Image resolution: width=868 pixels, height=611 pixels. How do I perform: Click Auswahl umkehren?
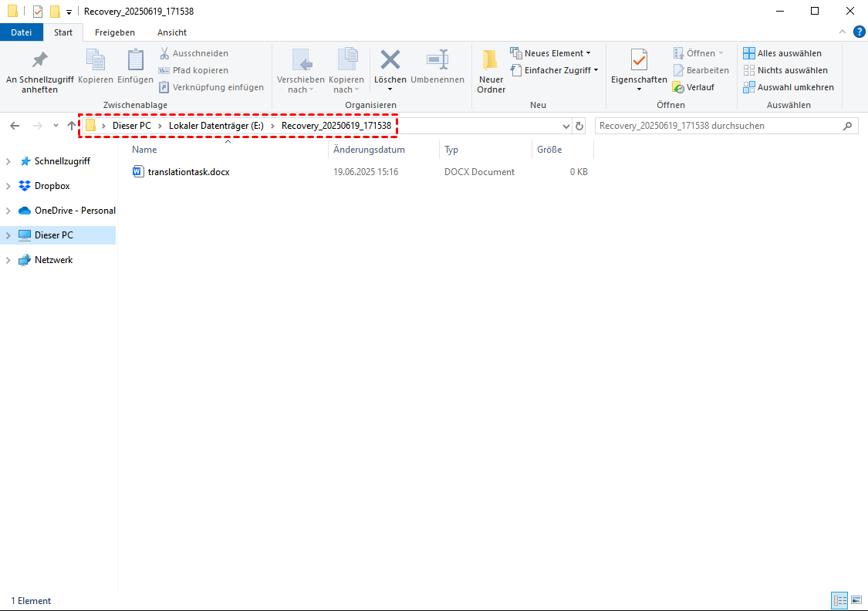tap(789, 87)
